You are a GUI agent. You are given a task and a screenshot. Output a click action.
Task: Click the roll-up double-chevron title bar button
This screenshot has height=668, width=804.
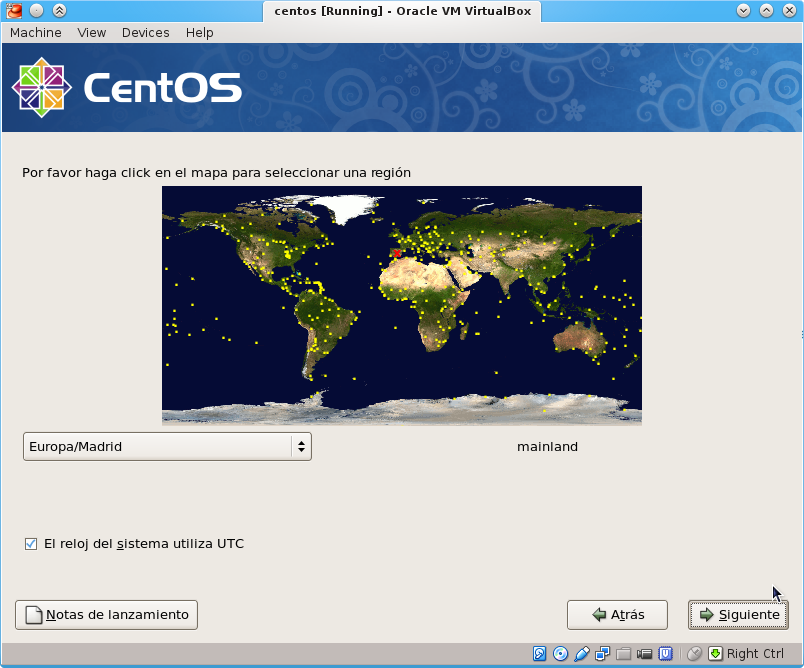pyautogui.click(x=59, y=10)
